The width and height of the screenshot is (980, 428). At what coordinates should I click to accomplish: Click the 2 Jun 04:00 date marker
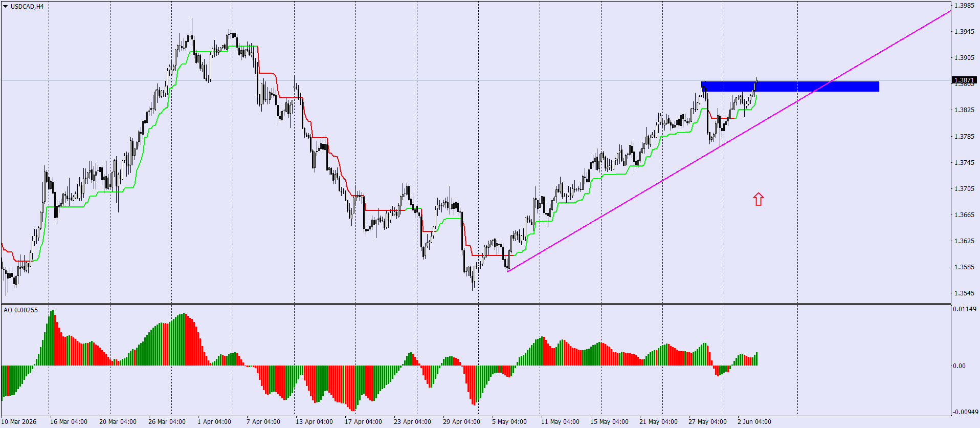tap(754, 422)
